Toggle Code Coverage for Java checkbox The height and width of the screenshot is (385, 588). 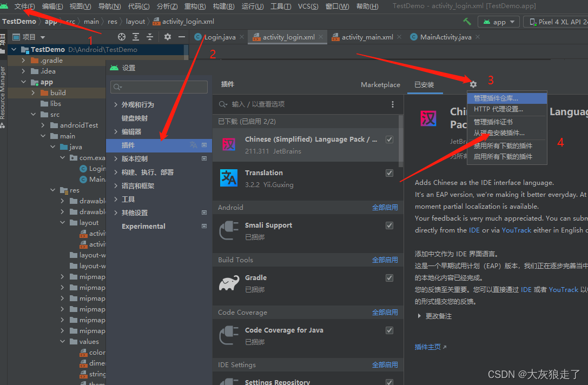[x=389, y=330]
